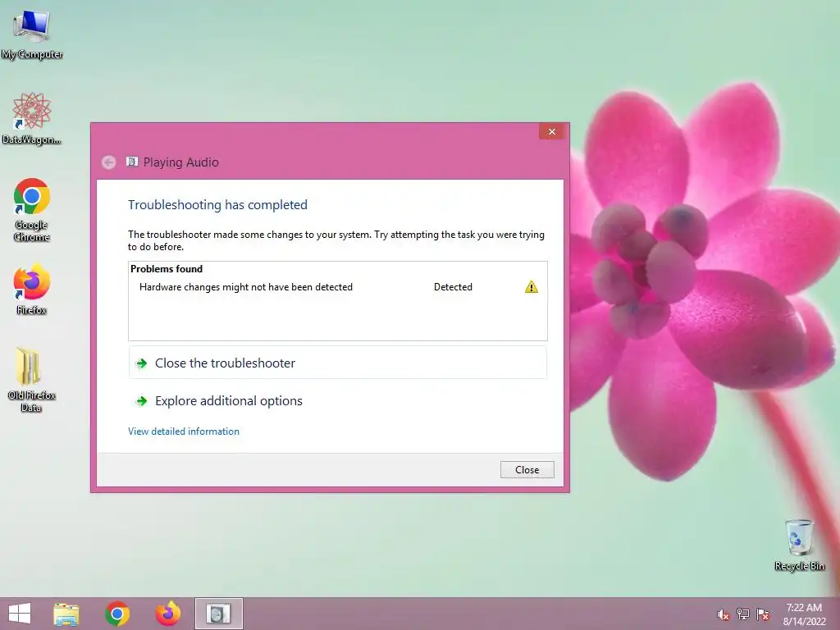Viewport: 840px width, 630px height.
Task: Click 'Troubleshooting has completed' heading
Action: [x=217, y=204]
